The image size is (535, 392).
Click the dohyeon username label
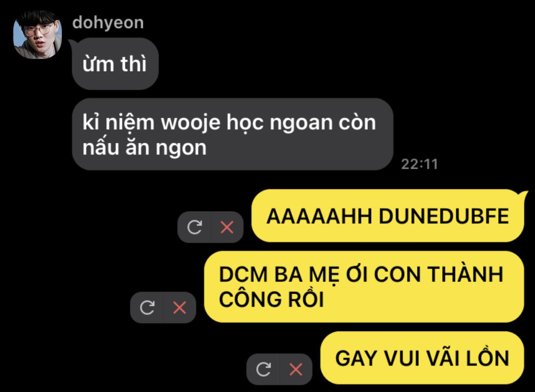pyautogui.click(x=108, y=23)
